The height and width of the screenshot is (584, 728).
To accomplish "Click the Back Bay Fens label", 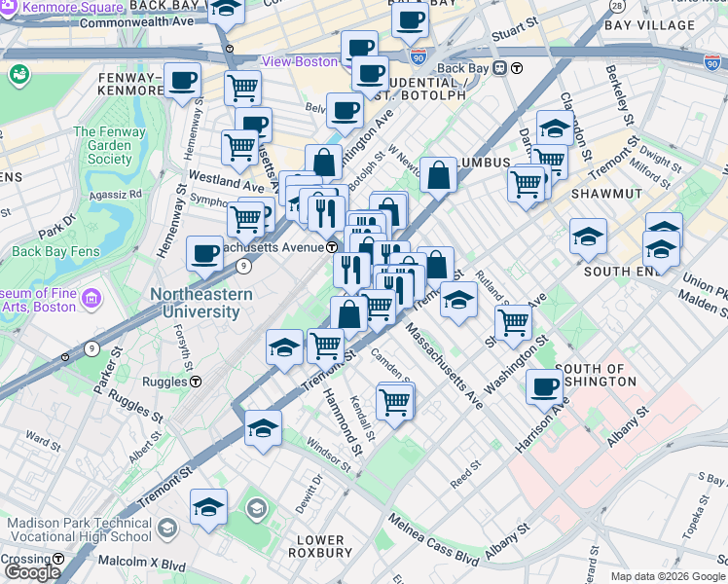I will [55, 251].
